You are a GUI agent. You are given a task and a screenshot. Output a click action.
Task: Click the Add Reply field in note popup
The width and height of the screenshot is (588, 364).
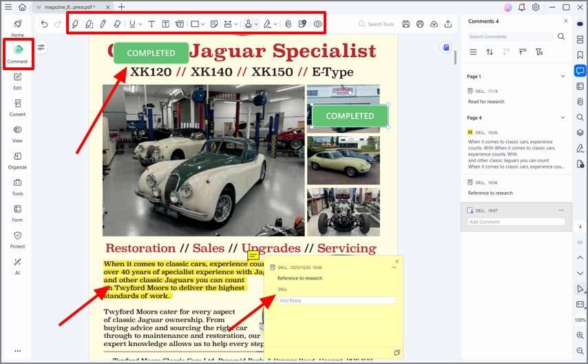[x=337, y=300]
